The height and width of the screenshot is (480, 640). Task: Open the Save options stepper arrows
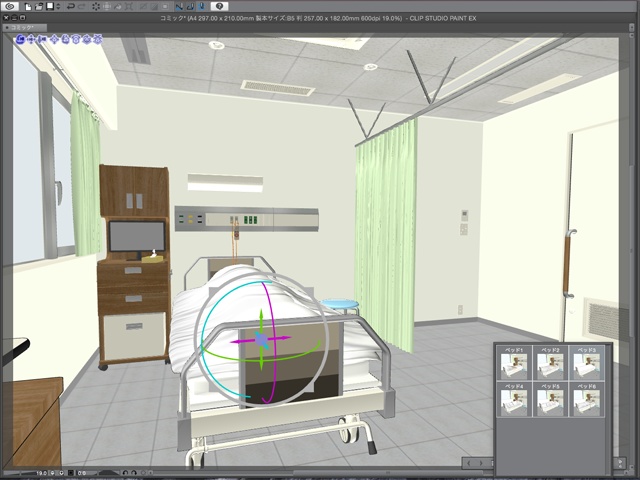58,7
